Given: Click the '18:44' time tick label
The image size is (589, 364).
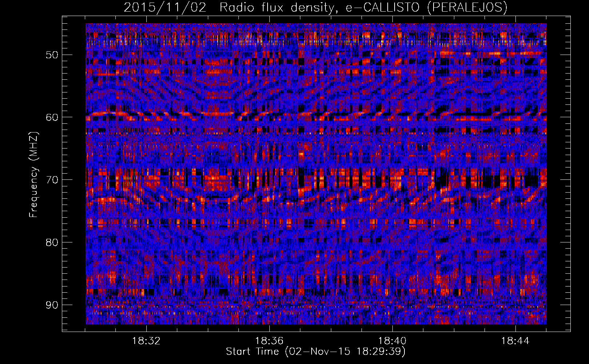Looking at the screenshot, I should tap(515, 341).
